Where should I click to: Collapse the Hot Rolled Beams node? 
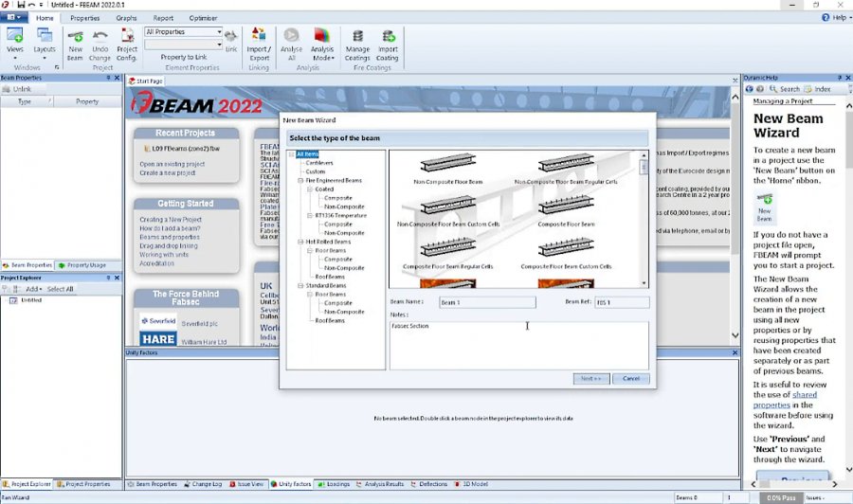[x=300, y=242]
